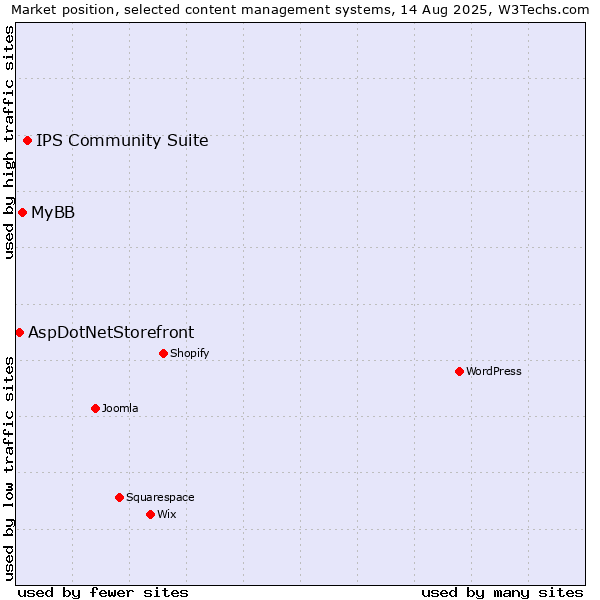Click the red Shopify data point
The width and height of the screenshot is (600, 600).
coord(163,353)
